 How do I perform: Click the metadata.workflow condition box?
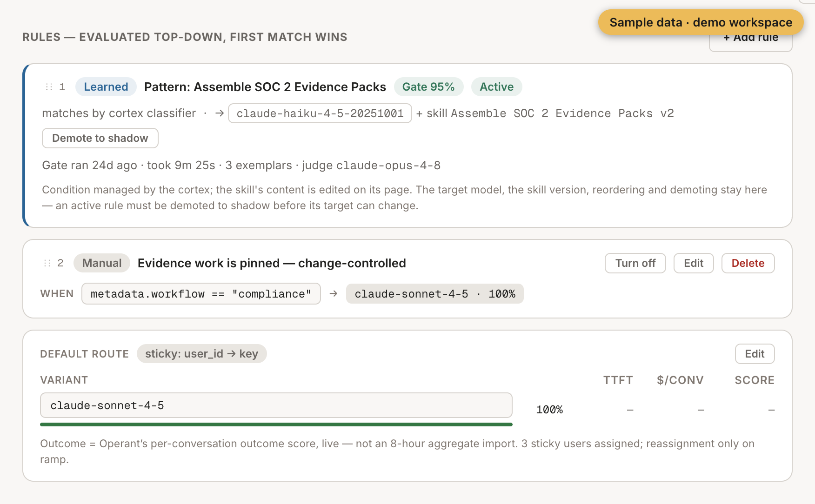click(201, 294)
